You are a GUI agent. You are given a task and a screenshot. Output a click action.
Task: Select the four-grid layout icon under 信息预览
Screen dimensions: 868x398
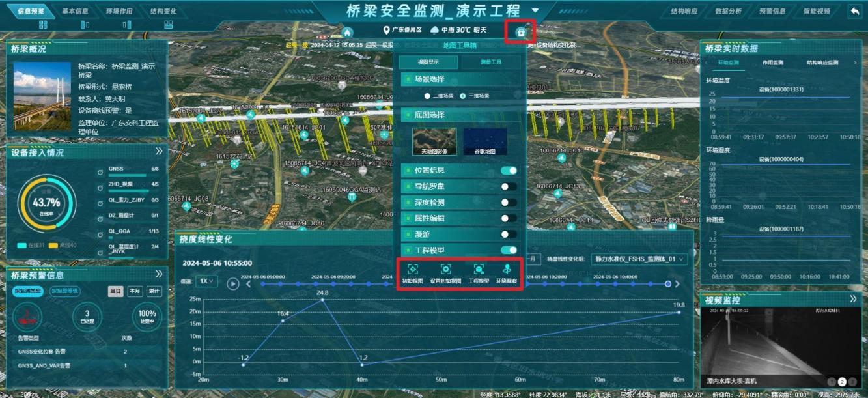44,25
